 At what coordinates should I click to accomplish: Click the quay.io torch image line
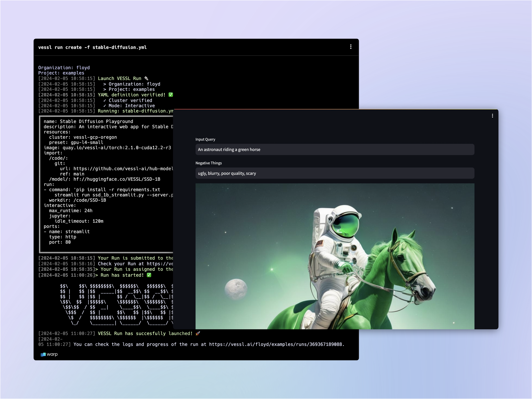[x=107, y=148]
